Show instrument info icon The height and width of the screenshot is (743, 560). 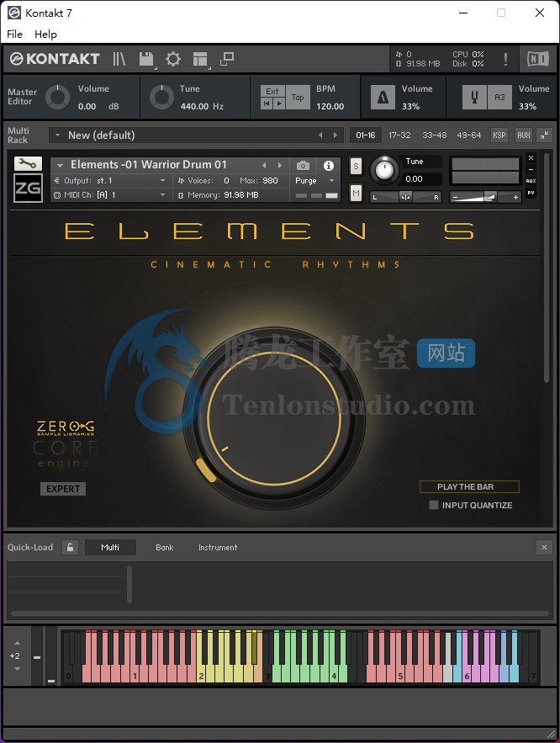[x=329, y=166]
